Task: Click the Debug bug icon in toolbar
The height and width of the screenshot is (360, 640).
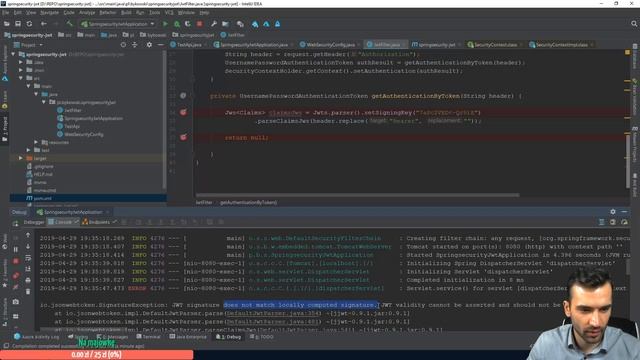Action: [x=177, y=24]
